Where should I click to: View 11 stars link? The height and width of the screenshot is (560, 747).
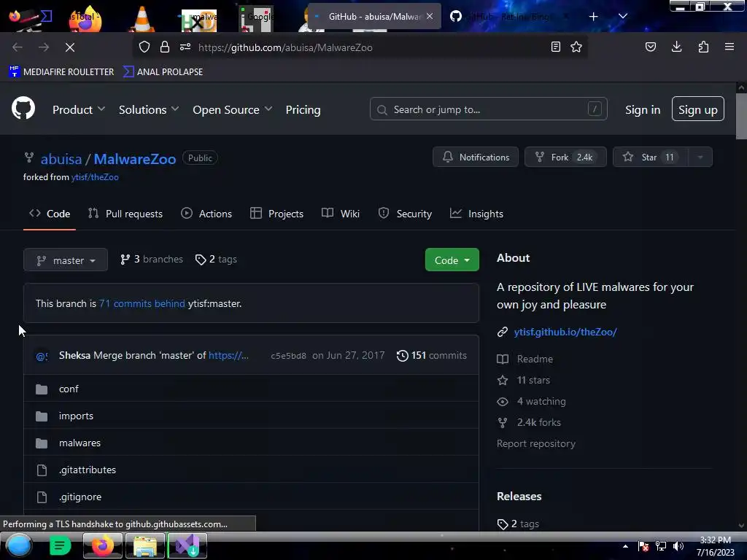(x=524, y=380)
